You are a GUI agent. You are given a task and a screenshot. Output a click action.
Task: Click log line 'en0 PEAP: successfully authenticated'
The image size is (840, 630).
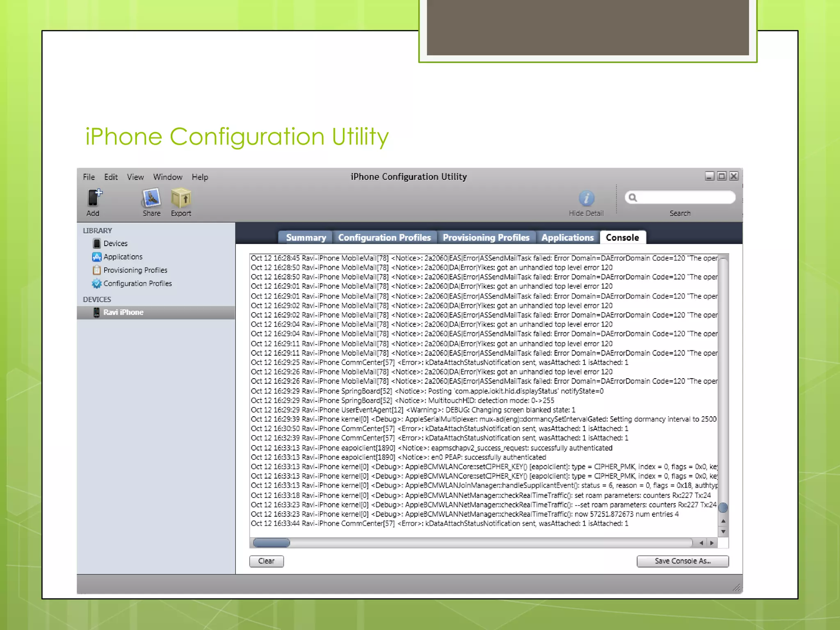(398, 457)
